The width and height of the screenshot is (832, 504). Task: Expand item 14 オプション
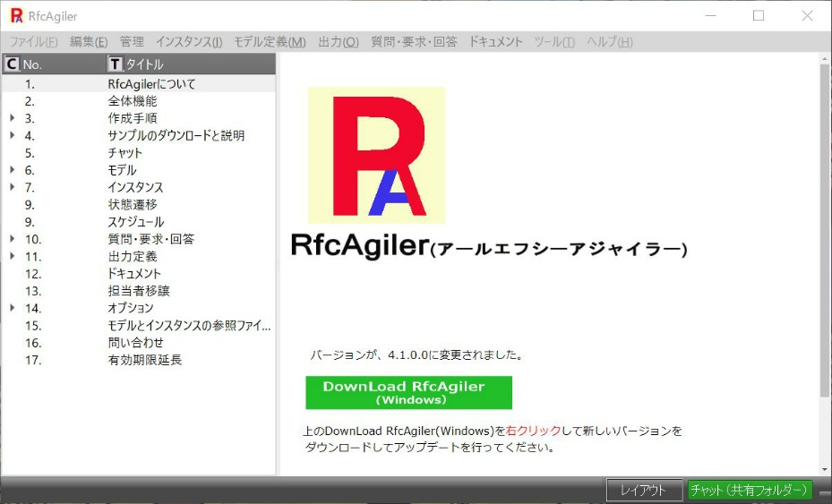click(x=13, y=308)
